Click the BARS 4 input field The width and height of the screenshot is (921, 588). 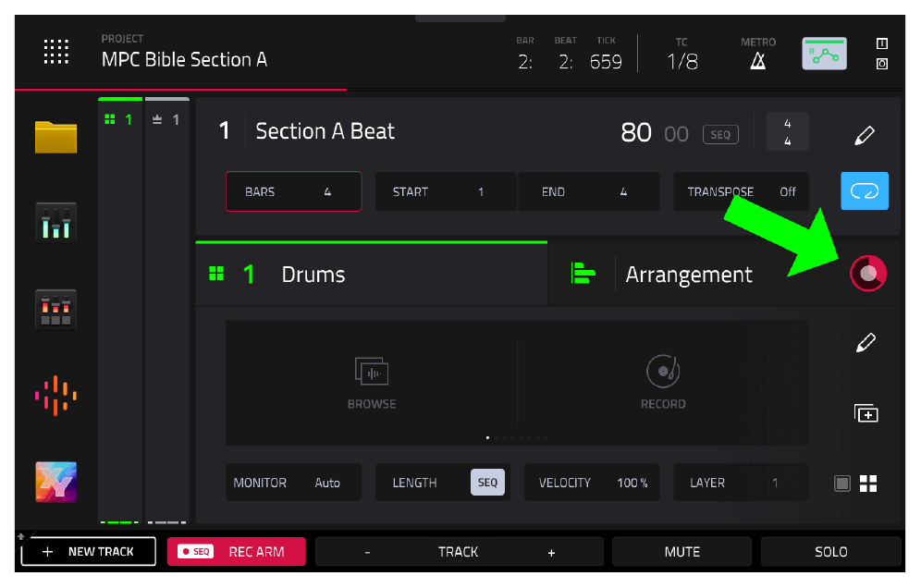[x=294, y=191]
